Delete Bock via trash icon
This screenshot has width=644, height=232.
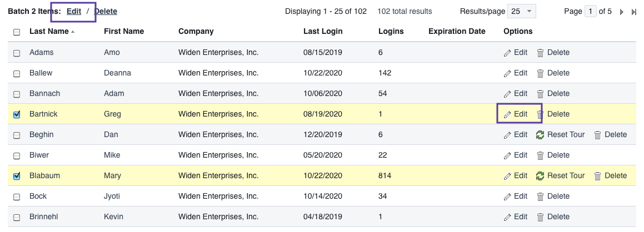point(541,196)
